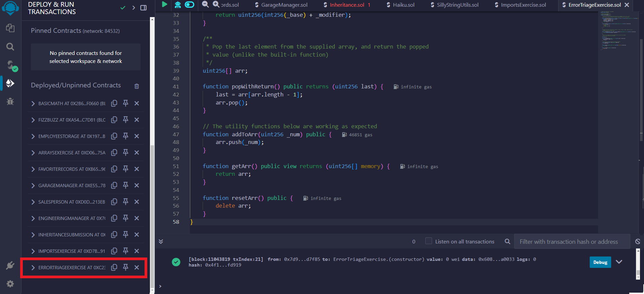The height and width of the screenshot is (294, 644).
Task: Click the 46851 gas estimate on addToArr
Action: coord(357,135)
